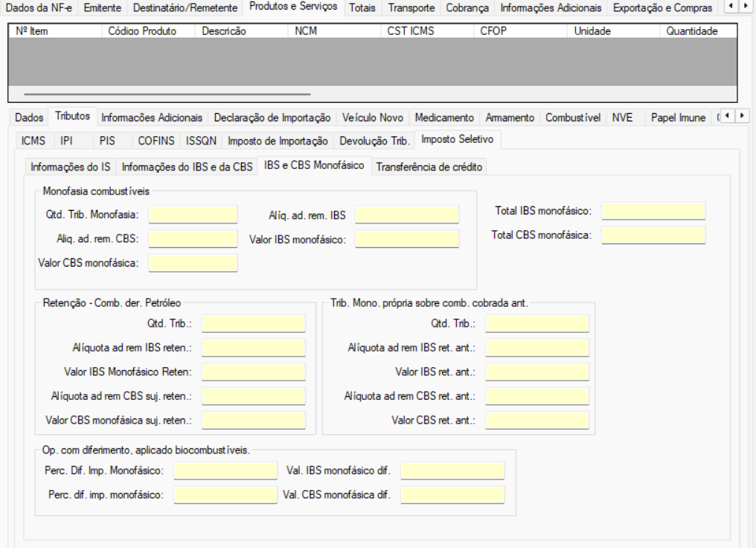This screenshot has width=756, height=548.
Task: Focus Valor IBS Monofásico Reten field
Action: [x=254, y=372]
